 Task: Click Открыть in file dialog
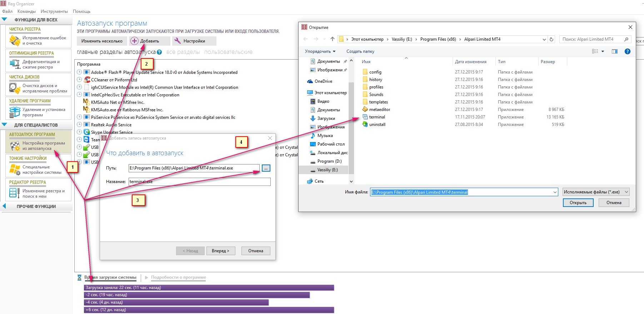pos(578,203)
